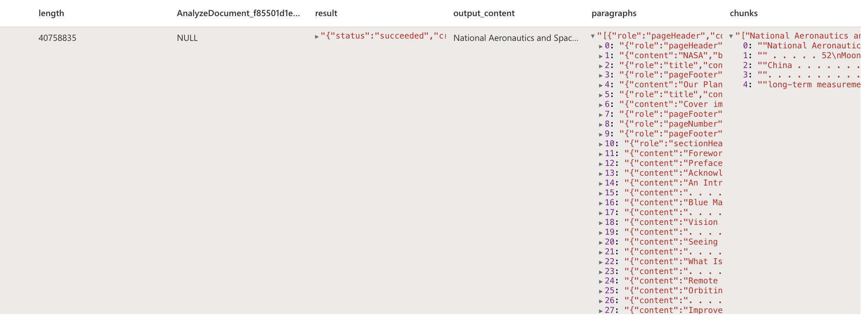Expand the result JSON cell
Image resolution: width=868 pixels, height=320 pixels.
[317, 37]
